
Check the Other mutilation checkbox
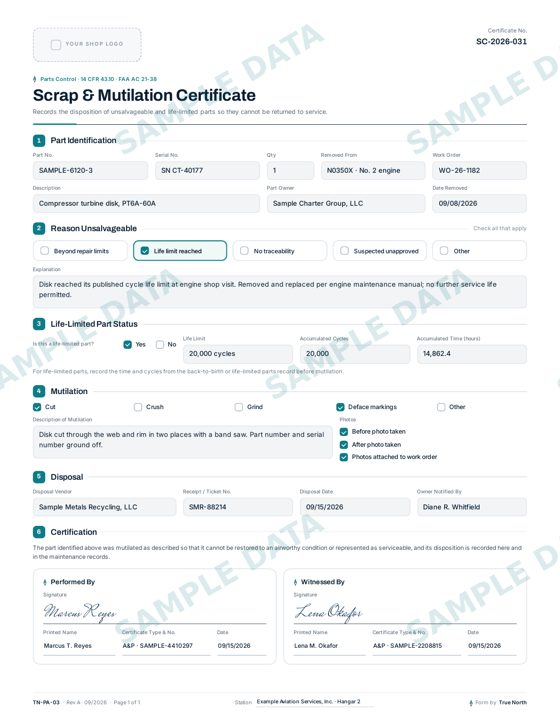point(441,407)
